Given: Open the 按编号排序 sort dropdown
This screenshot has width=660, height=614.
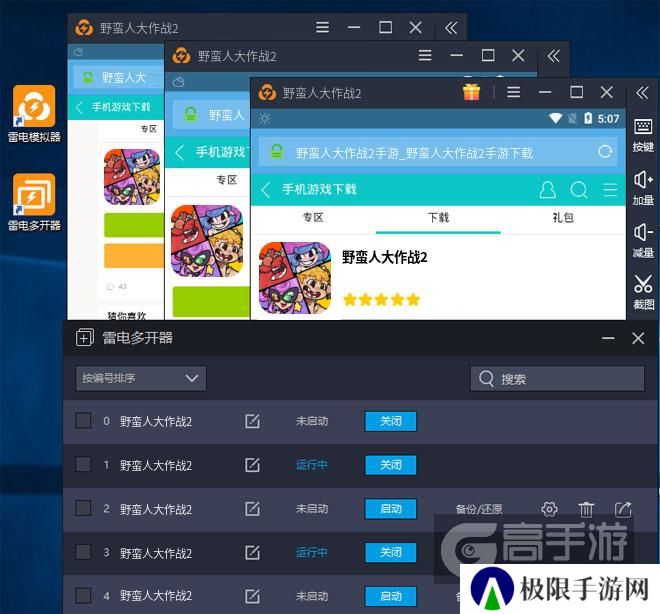Looking at the screenshot, I should coord(141,378).
